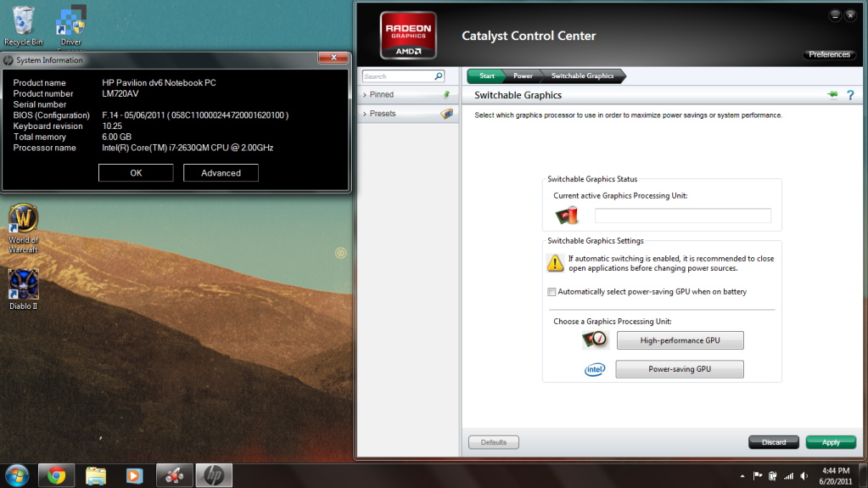868x488 pixels.
Task: Open the taskbar clock showing 4:44 PM
Action: pyautogui.click(x=836, y=476)
